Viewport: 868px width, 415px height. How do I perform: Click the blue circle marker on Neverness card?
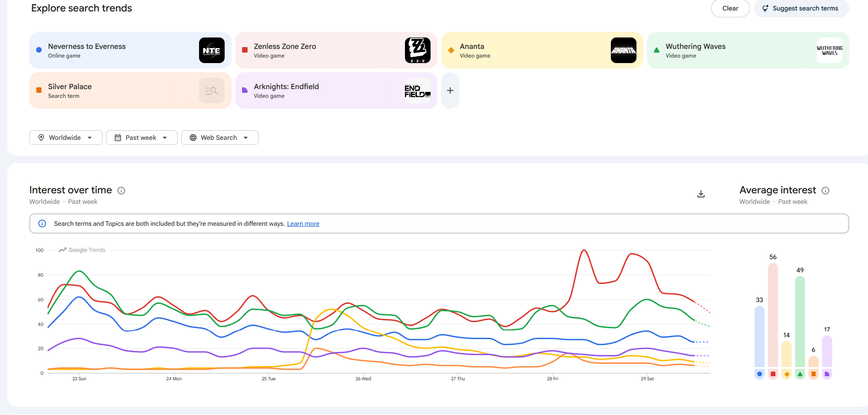(39, 50)
